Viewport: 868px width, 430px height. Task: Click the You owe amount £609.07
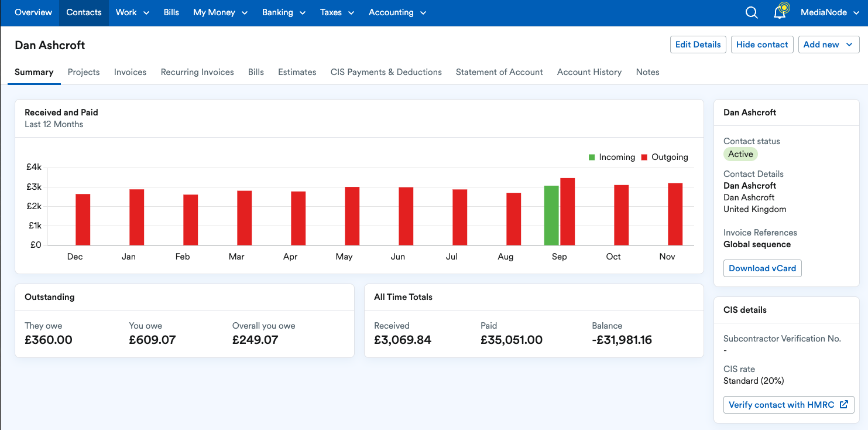[x=152, y=340]
